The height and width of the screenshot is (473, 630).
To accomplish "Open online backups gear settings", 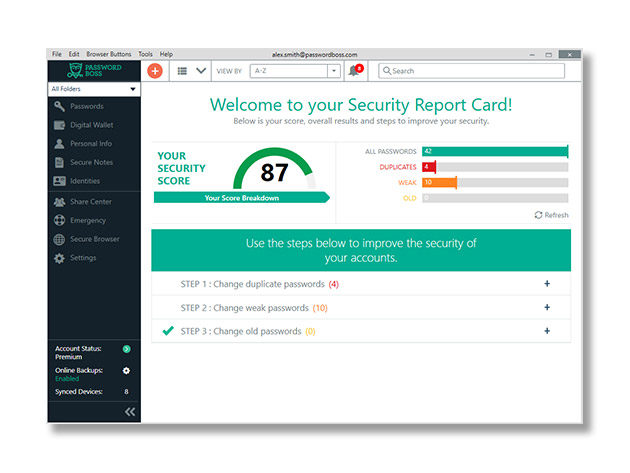I will 126,371.
